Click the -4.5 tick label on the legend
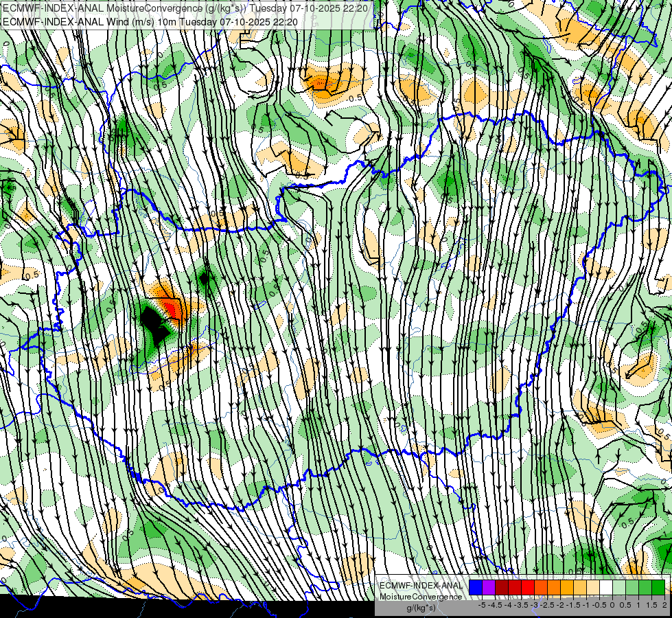Viewport: 672px width, 618px height. tap(495, 605)
